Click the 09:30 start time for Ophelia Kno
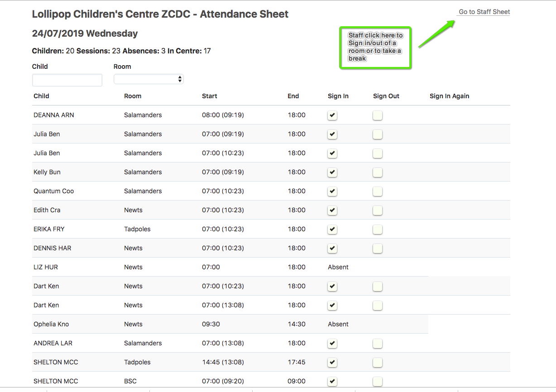Image resolution: width=556 pixels, height=392 pixels. point(211,324)
